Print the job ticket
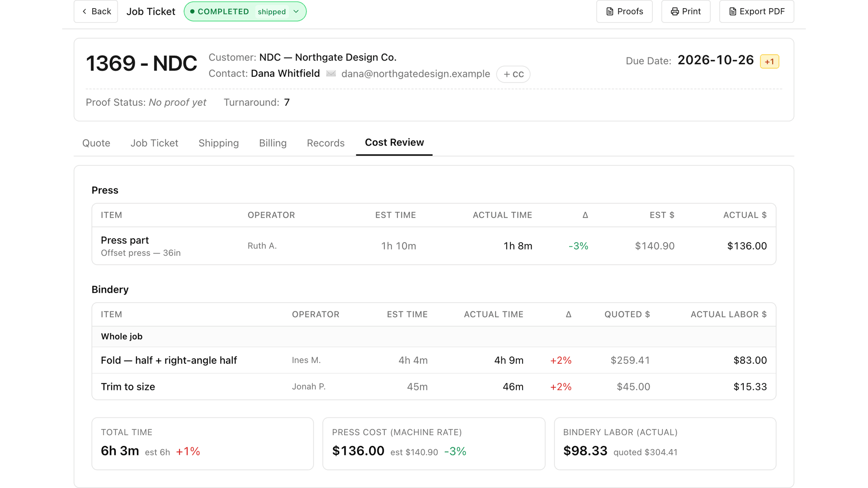This screenshot has height=488, width=868. [x=686, y=11]
